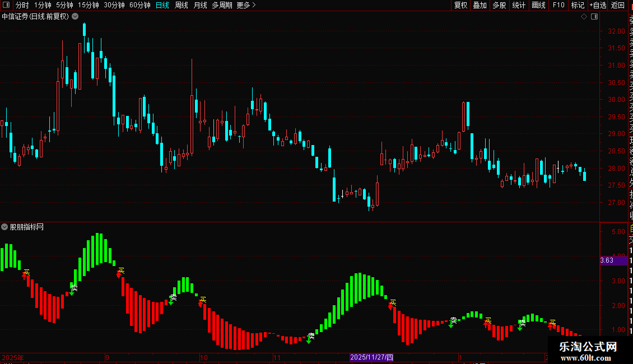This screenshot has width=633, height=364.
Task: Click the 2025/11/27/四 date marker
Action: pos(371,357)
